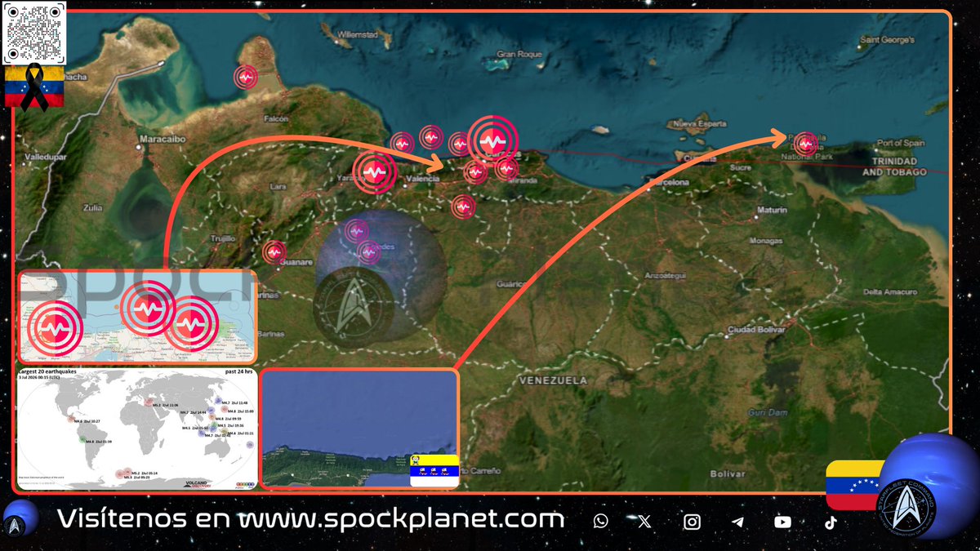Image resolution: width=980 pixels, height=551 pixels.
Task: Click the Saint George's label
Action: pyautogui.click(x=887, y=40)
